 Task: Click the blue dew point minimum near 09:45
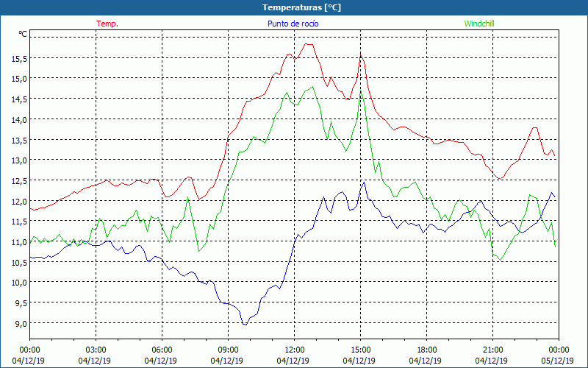coord(245,325)
